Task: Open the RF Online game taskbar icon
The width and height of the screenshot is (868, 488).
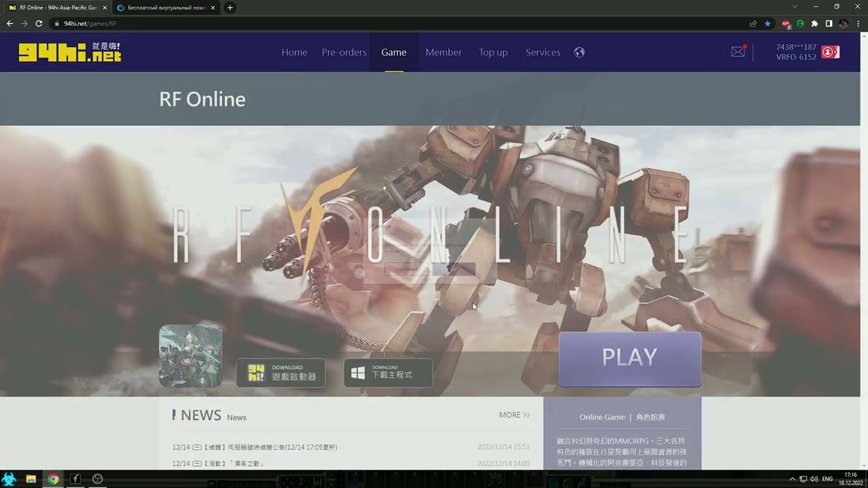Action: tap(75, 479)
